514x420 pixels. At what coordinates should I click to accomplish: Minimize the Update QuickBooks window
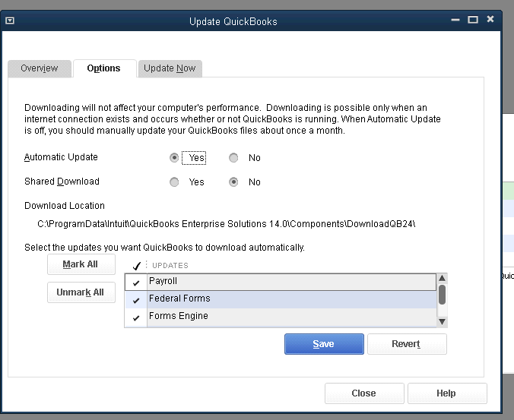pyautogui.click(x=455, y=20)
